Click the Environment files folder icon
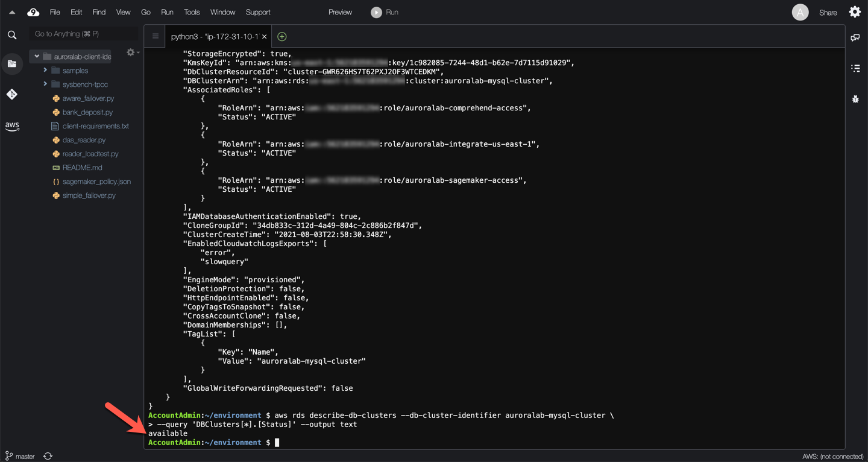868x462 pixels. coord(12,64)
